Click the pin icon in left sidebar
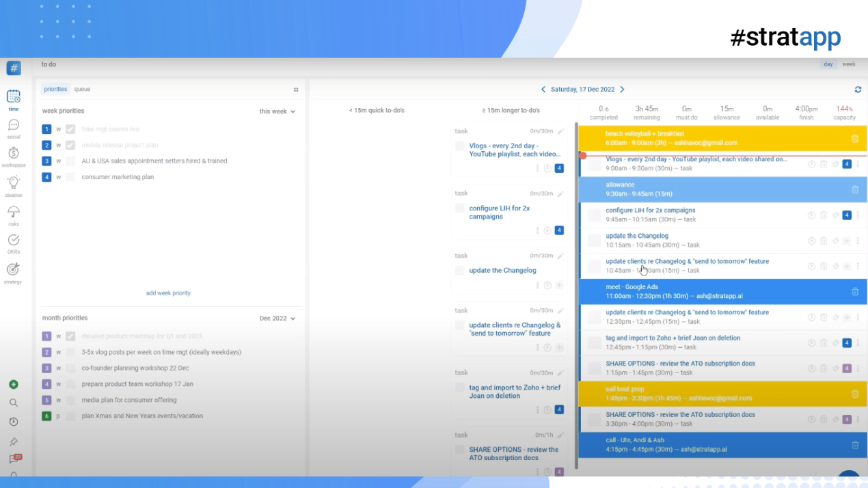Screen dimensions: 868x488 point(14,442)
